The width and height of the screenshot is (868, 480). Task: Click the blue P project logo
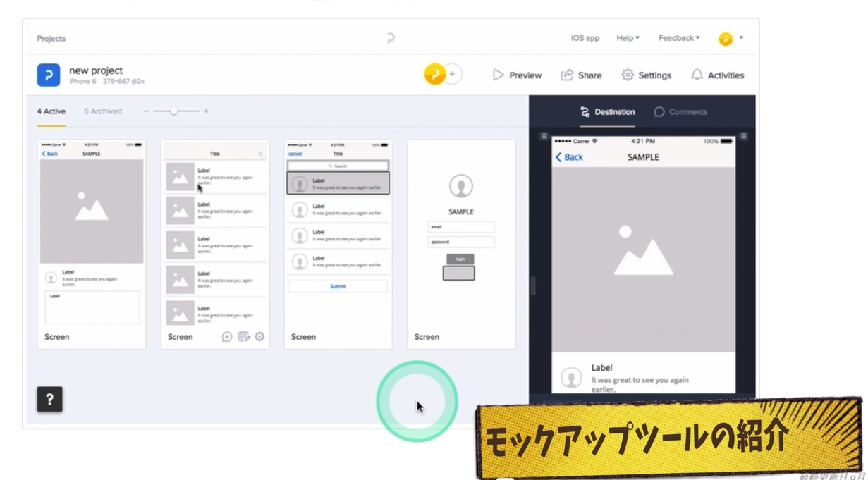click(49, 75)
